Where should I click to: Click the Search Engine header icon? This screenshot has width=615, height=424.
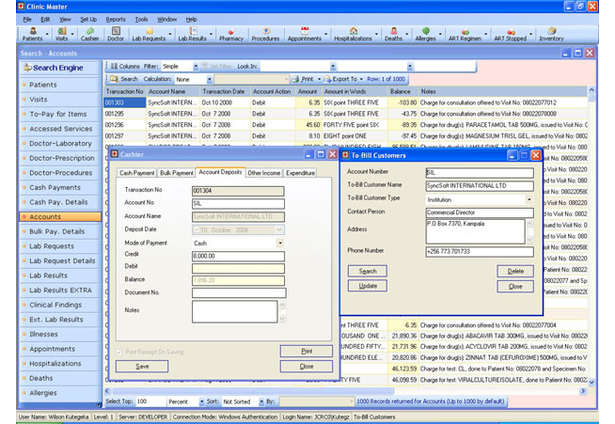[27, 68]
